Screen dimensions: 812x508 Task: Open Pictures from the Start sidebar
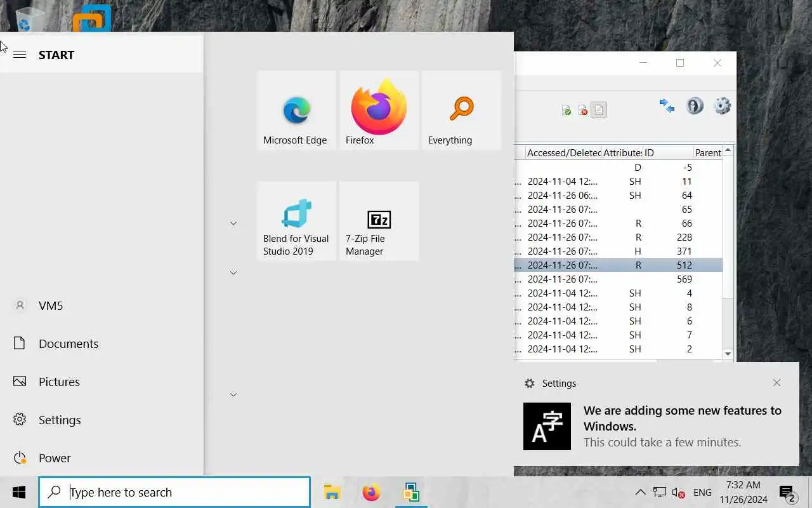point(101,382)
